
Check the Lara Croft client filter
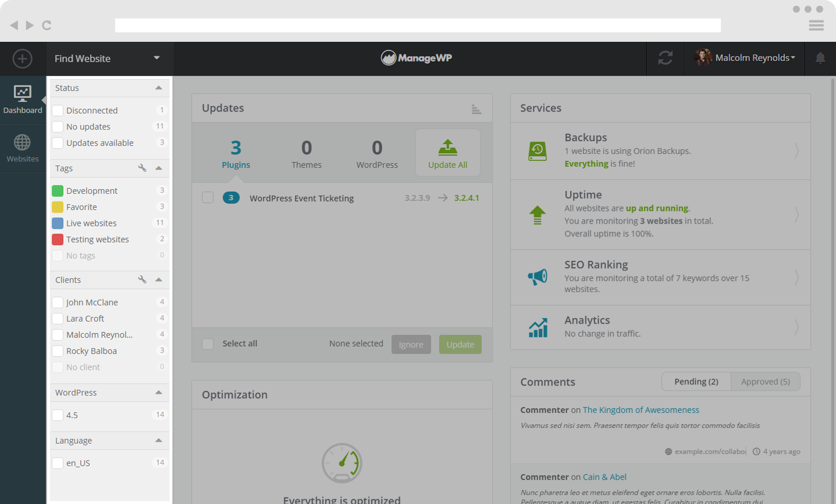point(57,319)
